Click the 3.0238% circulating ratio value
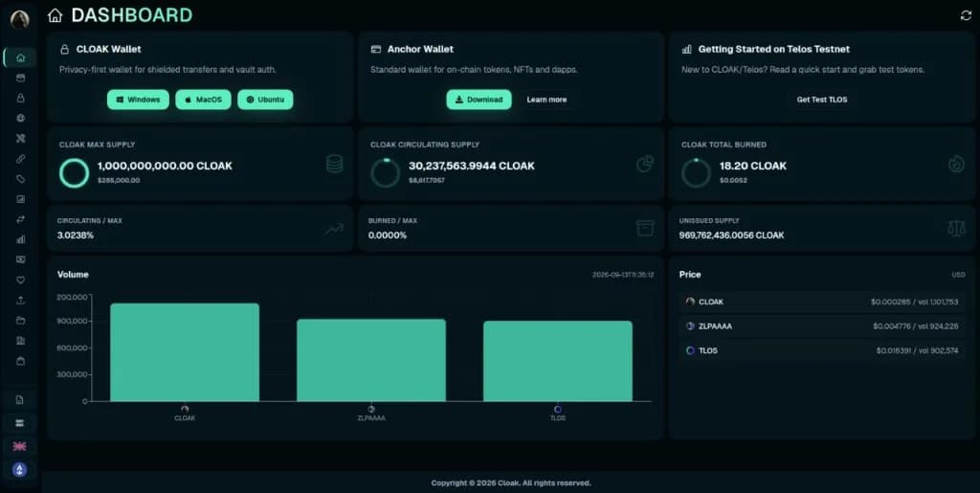Viewport: 980px width, 493px height. tap(76, 235)
